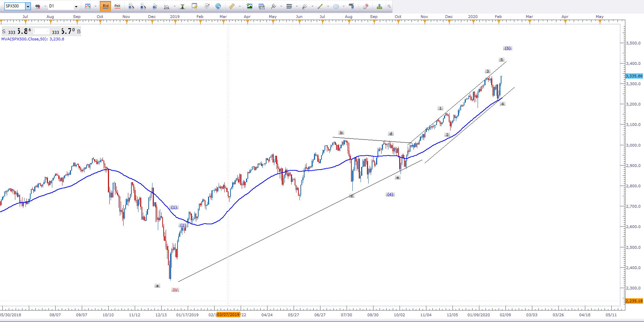Click the Fibonacci levels tool icon
Screen dimensions: 644x322
289,6
